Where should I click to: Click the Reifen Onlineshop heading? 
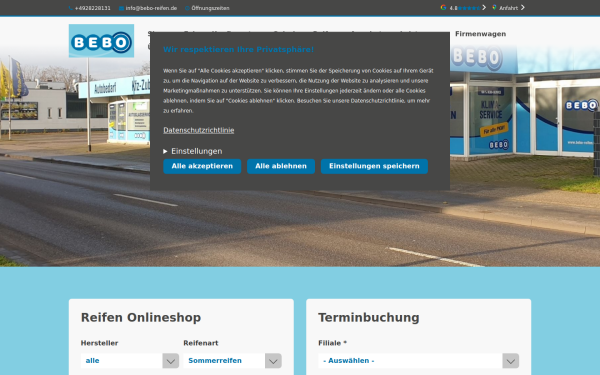pos(141,318)
